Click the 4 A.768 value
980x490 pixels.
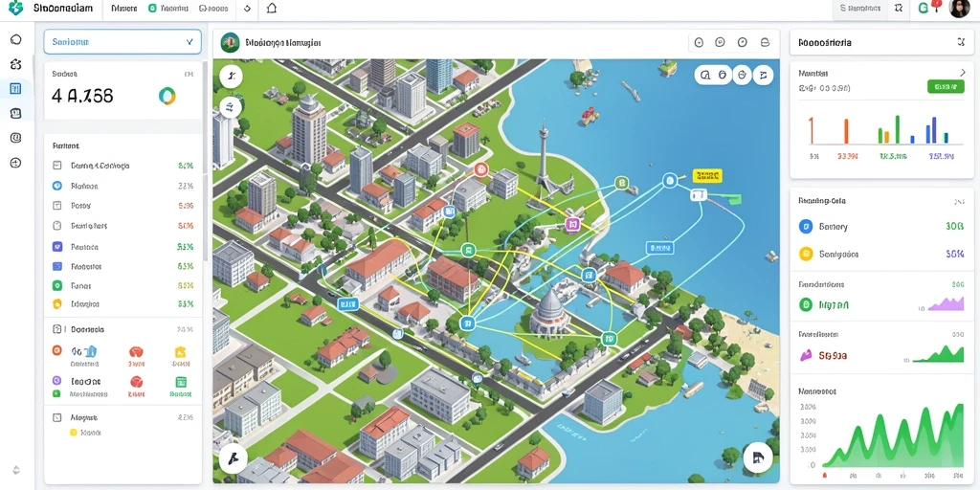coord(82,96)
